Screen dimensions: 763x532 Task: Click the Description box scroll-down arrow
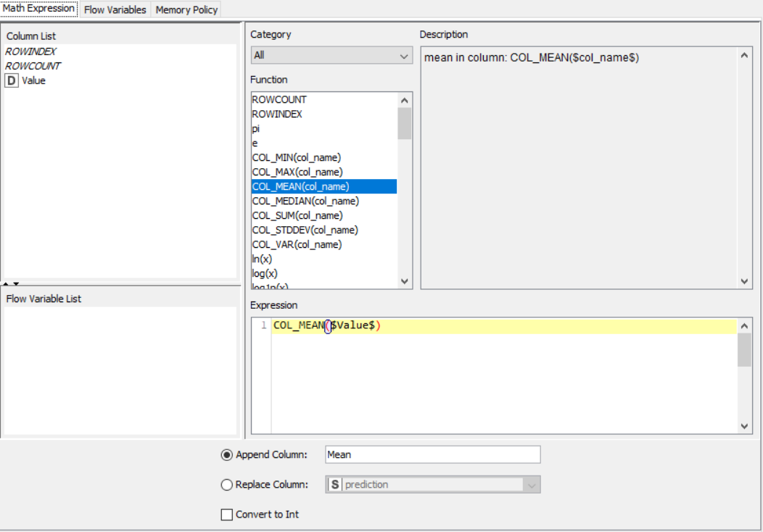point(744,281)
